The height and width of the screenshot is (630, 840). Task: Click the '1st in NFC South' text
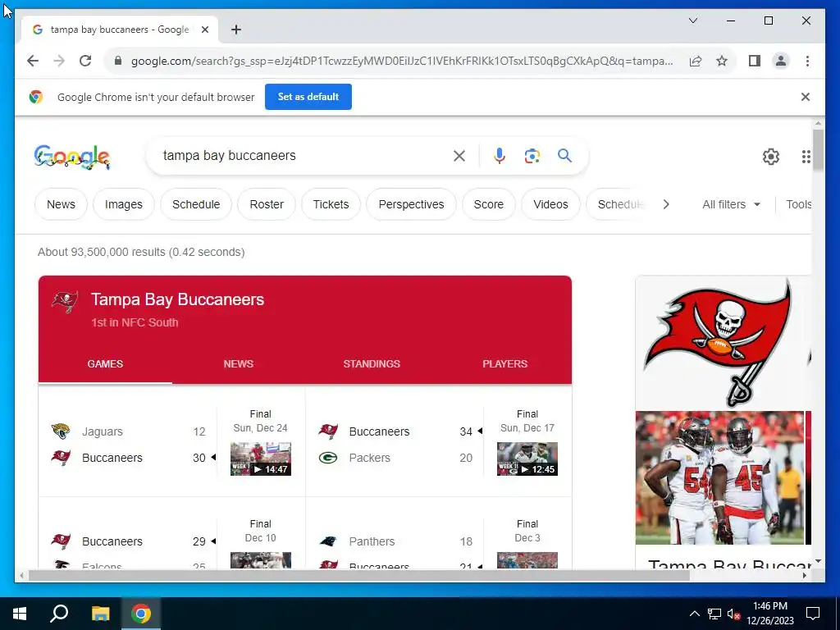pyautogui.click(x=135, y=322)
